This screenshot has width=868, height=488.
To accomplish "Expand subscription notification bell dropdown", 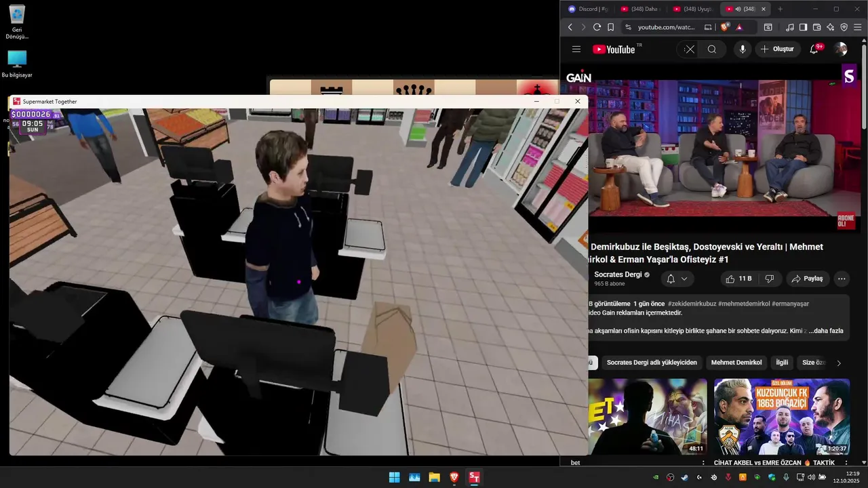I will click(677, 279).
